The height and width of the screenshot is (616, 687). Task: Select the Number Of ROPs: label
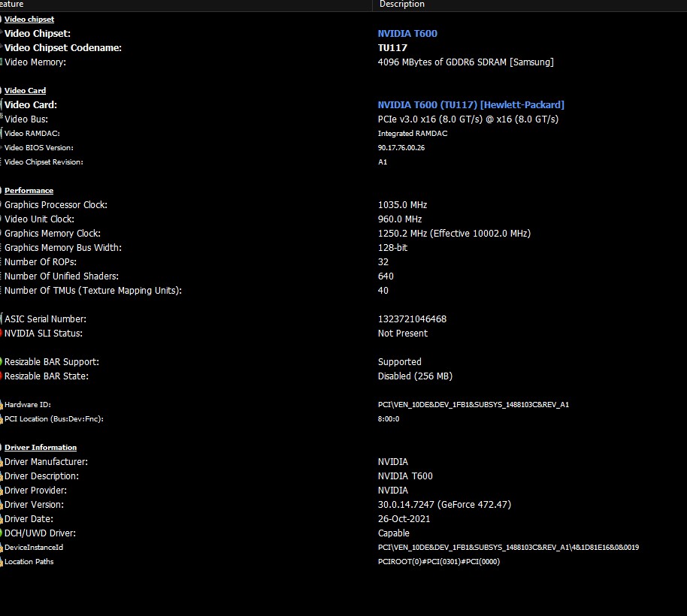click(41, 262)
